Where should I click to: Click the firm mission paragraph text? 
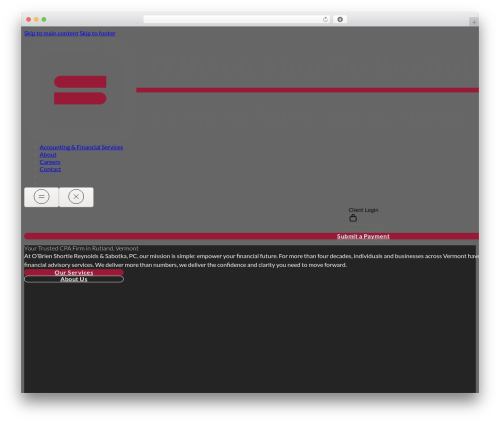[x=251, y=261]
